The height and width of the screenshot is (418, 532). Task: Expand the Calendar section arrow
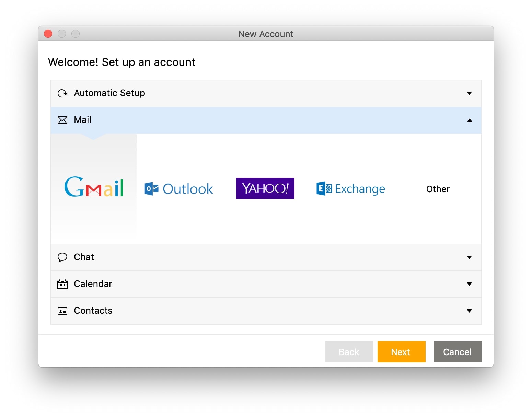point(469,284)
